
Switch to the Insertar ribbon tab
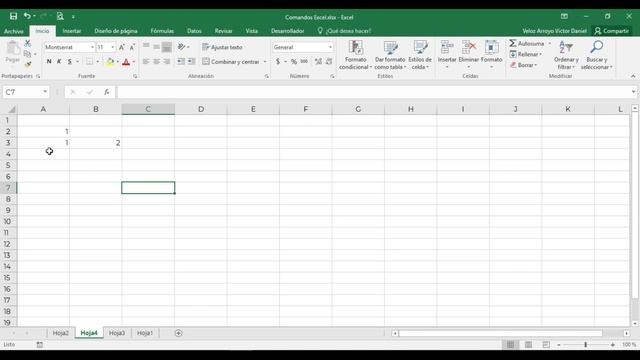pos(71,31)
